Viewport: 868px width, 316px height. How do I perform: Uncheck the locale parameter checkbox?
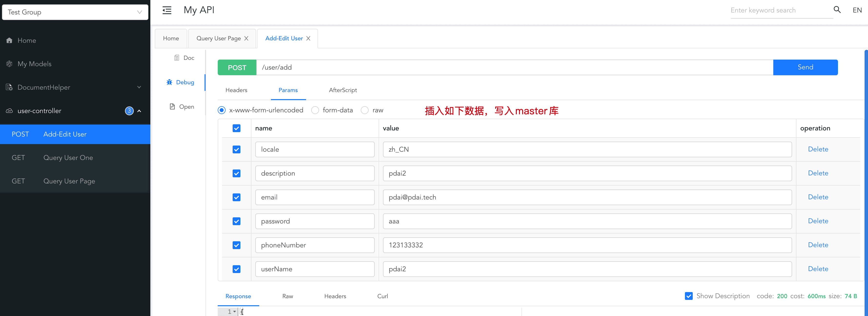237,149
